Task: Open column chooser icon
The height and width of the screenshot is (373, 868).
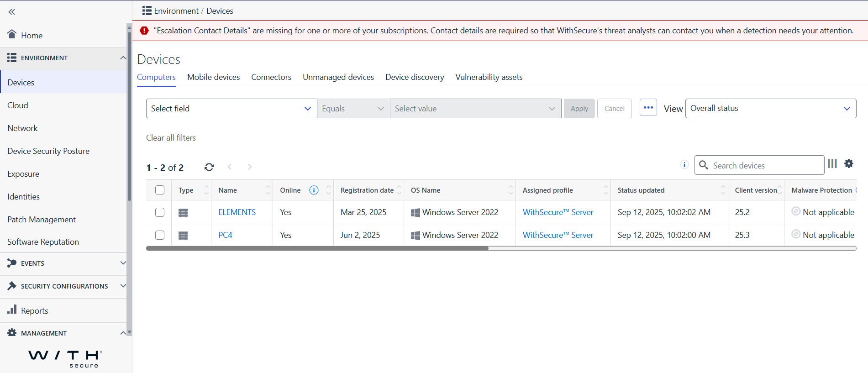Action: click(832, 163)
